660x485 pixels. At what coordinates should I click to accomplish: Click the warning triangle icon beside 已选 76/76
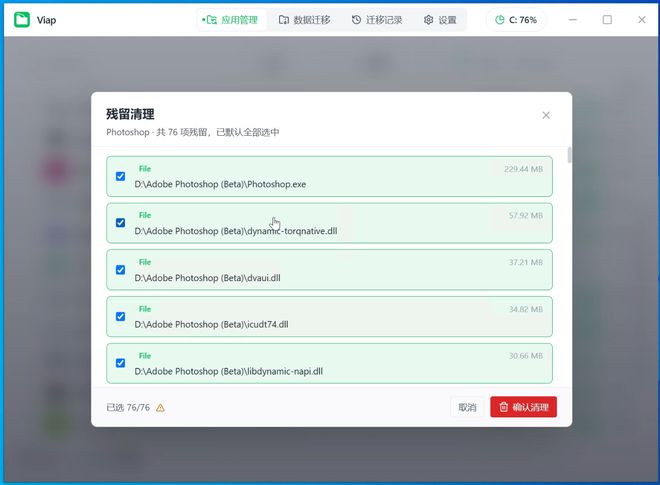pos(160,408)
